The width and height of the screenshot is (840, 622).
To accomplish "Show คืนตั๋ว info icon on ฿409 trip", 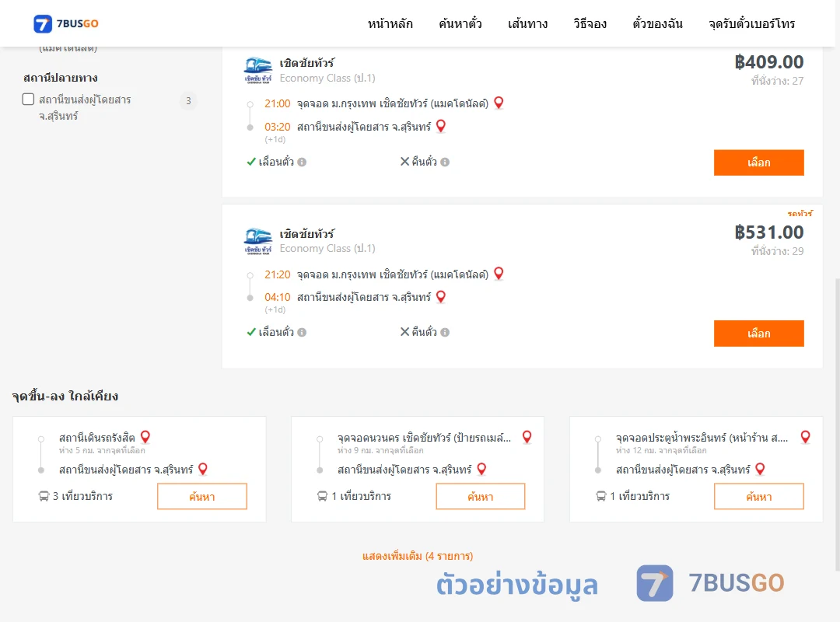I will tap(445, 162).
